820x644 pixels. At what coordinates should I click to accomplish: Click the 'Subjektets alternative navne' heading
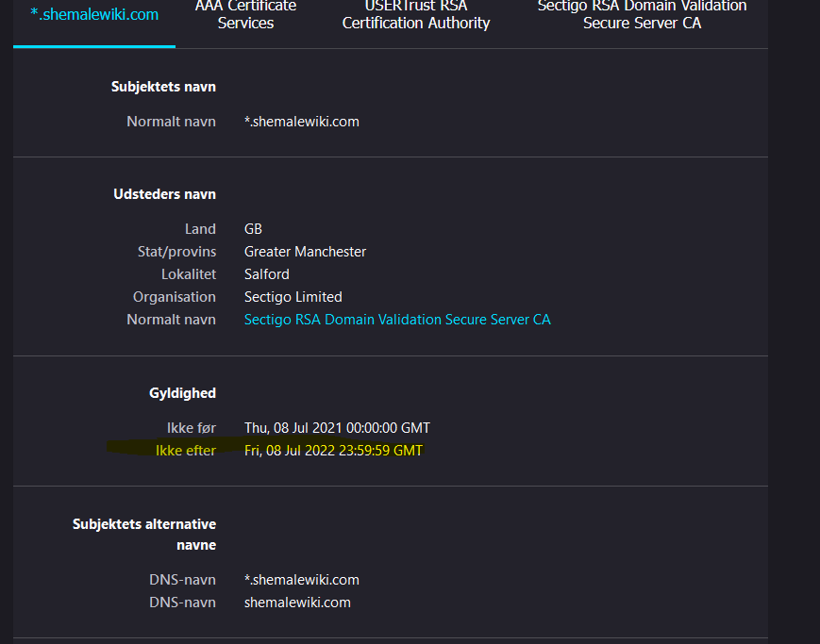coord(144,535)
